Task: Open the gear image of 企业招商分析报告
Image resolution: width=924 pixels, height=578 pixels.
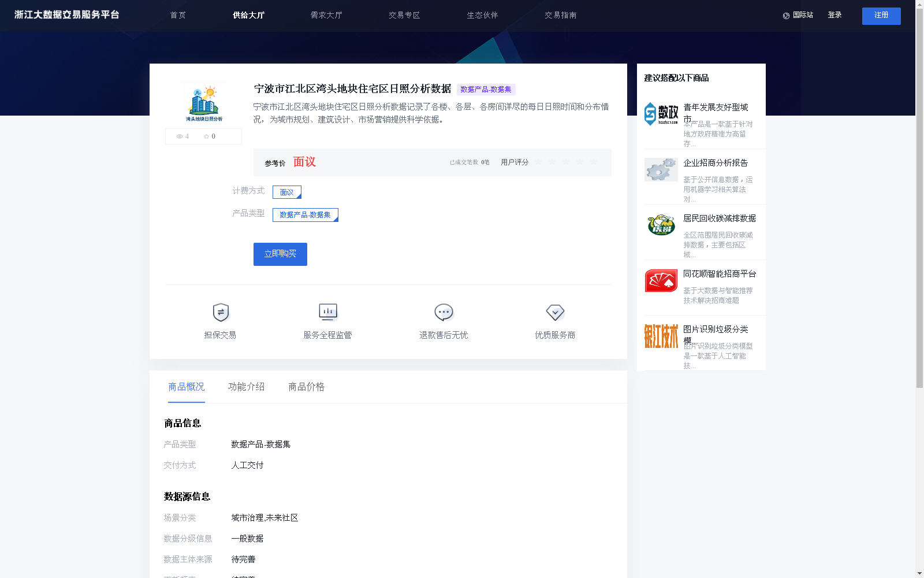Action: point(661,169)
